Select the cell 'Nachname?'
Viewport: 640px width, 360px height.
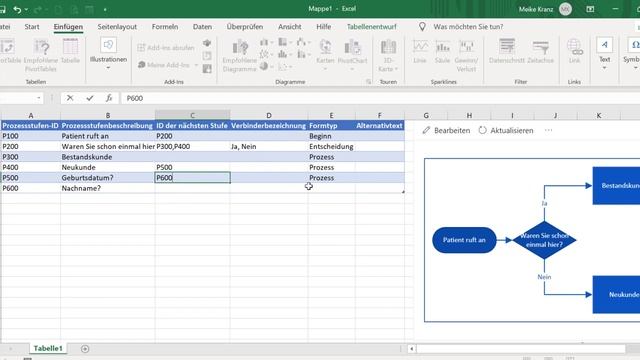(x=108, y=188)
